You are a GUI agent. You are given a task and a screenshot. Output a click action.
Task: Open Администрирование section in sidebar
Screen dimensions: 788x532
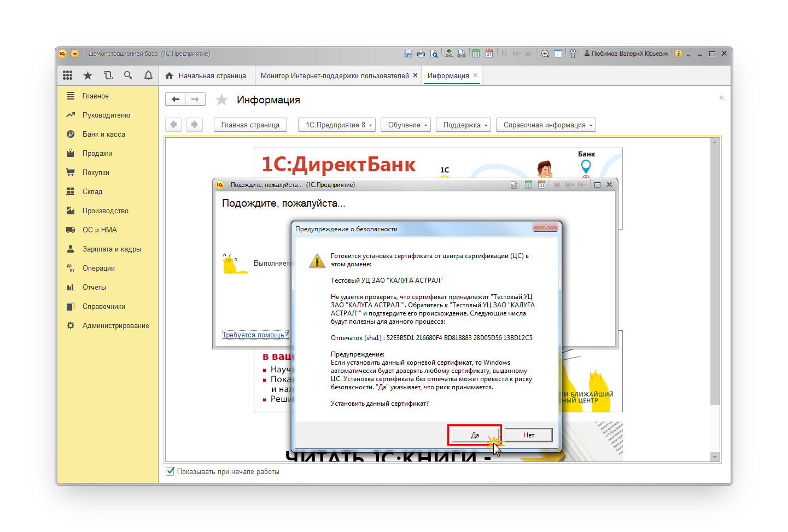tap(107, 326)
